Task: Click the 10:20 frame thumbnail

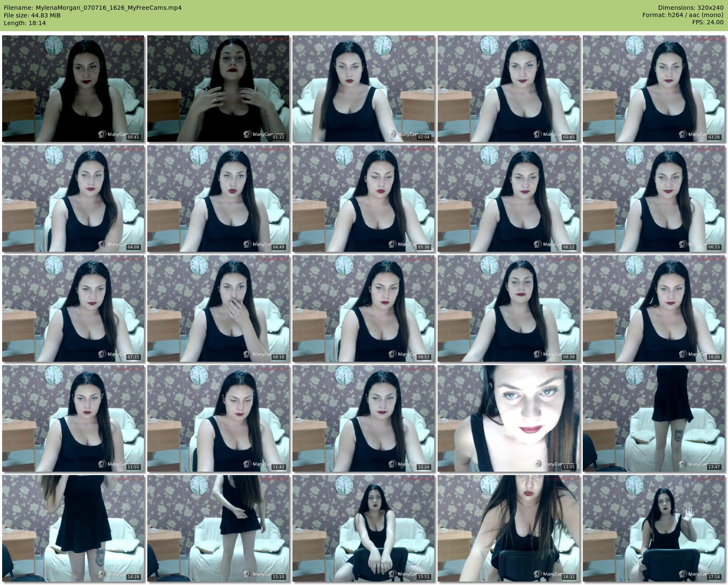Action: pyautogui.click(x=653, y=308)
